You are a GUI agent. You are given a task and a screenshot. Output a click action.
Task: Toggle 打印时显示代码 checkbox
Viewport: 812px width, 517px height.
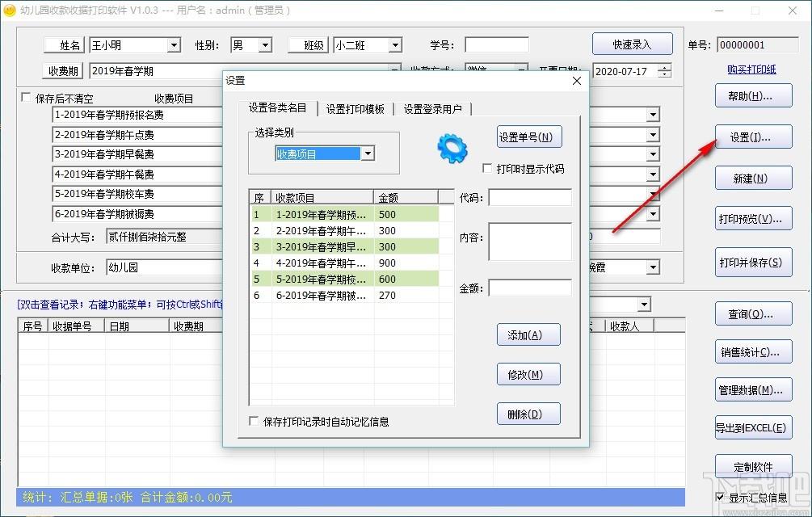pyautogui.click(x=487, y=168)
